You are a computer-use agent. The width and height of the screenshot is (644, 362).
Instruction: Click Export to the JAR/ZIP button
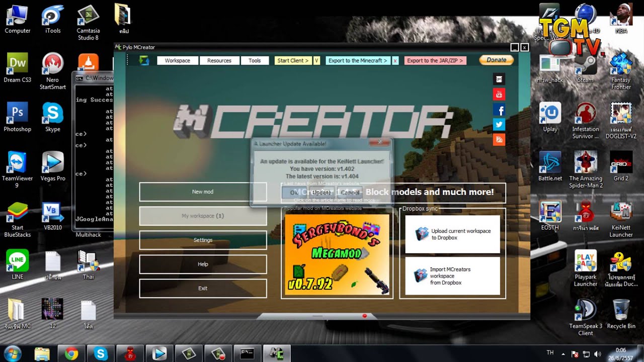click(435, 61)
